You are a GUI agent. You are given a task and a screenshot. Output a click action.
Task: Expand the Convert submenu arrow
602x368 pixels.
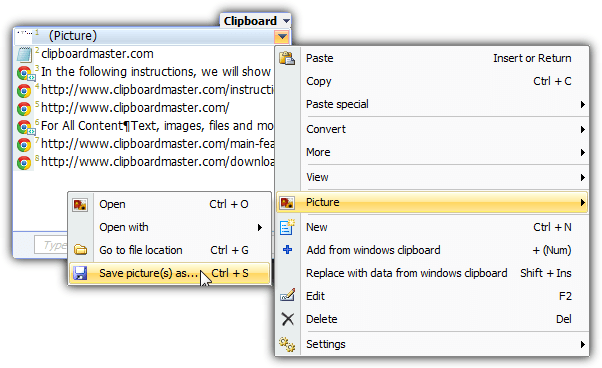click(x=582, y=129)
